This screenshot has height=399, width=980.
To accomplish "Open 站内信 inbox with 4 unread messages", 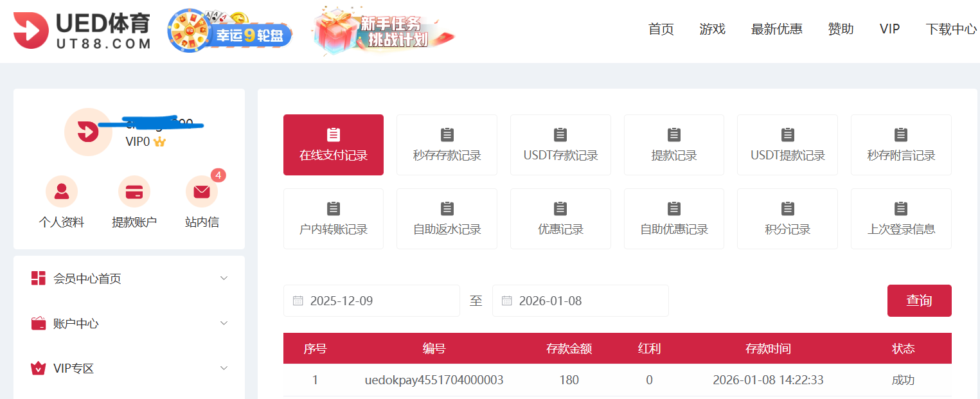I will 201,191.
